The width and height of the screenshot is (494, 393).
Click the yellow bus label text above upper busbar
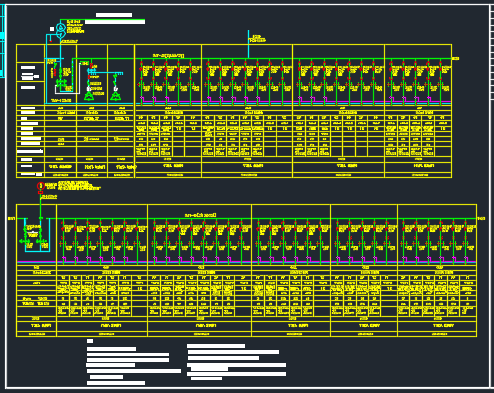(x=168, y=55)
